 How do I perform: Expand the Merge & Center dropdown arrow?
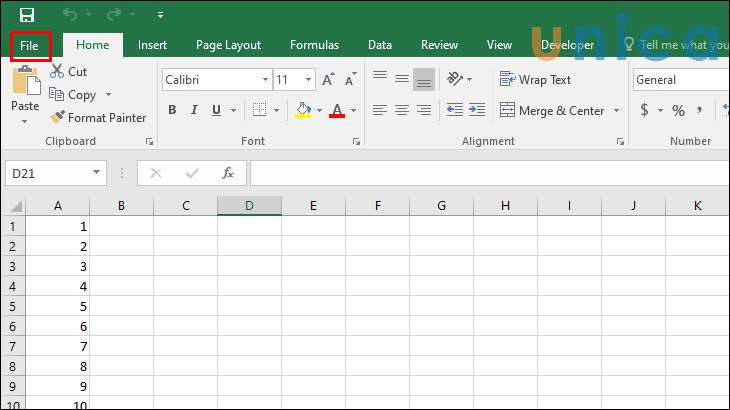(x=616, y=111)
